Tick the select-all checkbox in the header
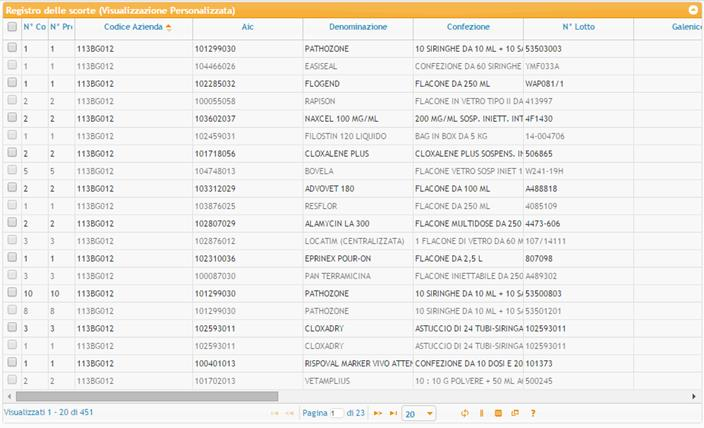The width and height of the screenshot is (704, 428). click(x=12, y=26)
